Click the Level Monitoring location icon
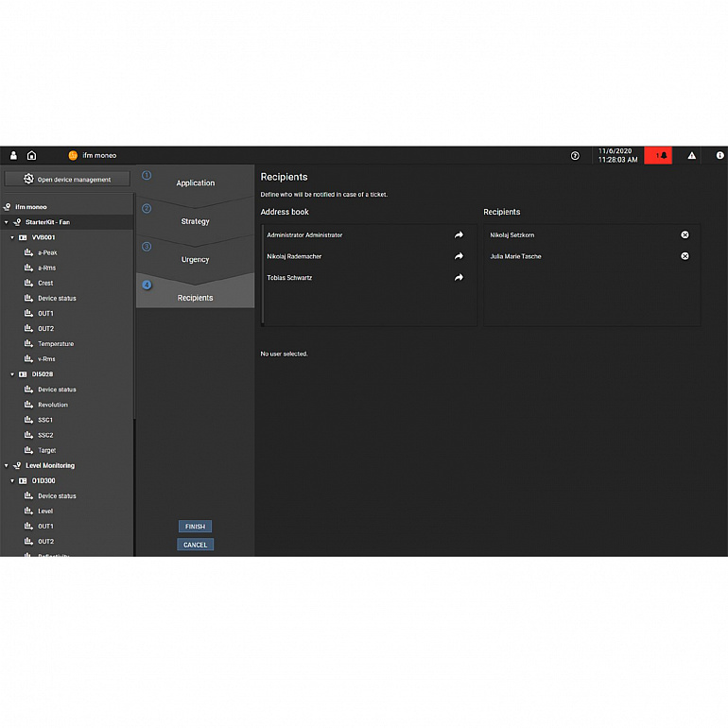Image resolution: width=728 pixels, height=728 pixels. pos(17,466)
